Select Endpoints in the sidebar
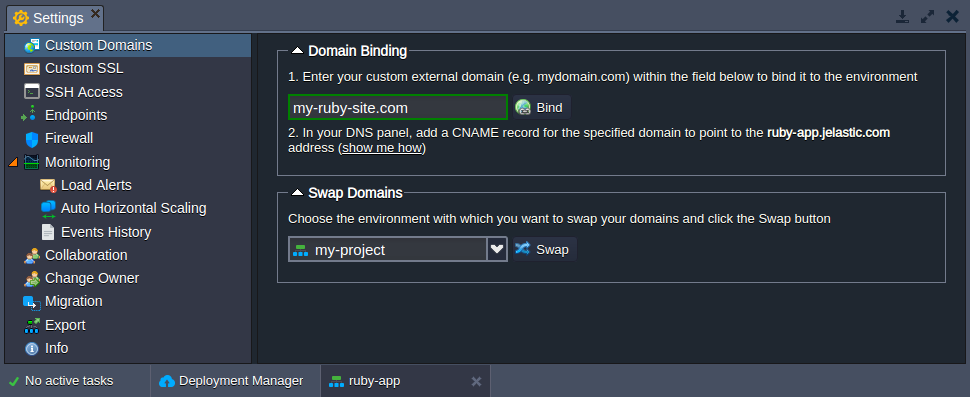The width and height of the screenshot is (970, 397). pos(128,115)
